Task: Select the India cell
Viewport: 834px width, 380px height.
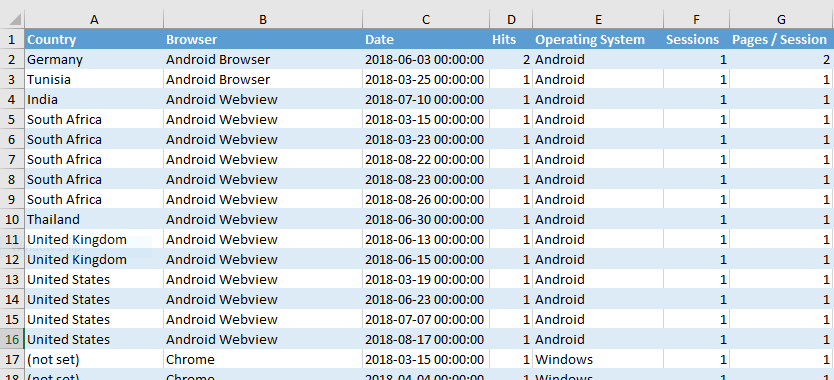Action: tap(94, 100)
